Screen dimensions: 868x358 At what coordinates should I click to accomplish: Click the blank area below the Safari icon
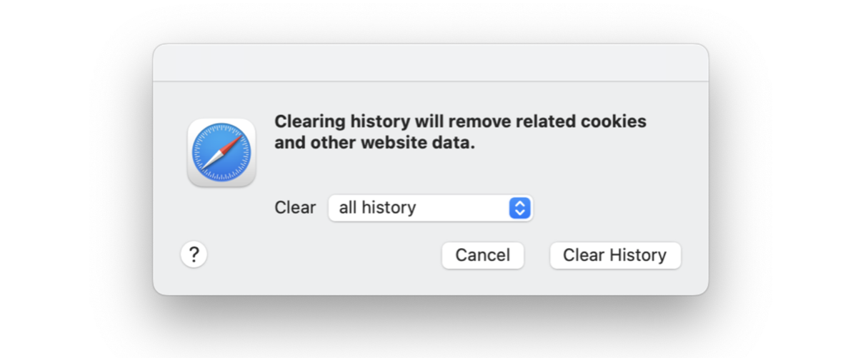coord(221,214)
